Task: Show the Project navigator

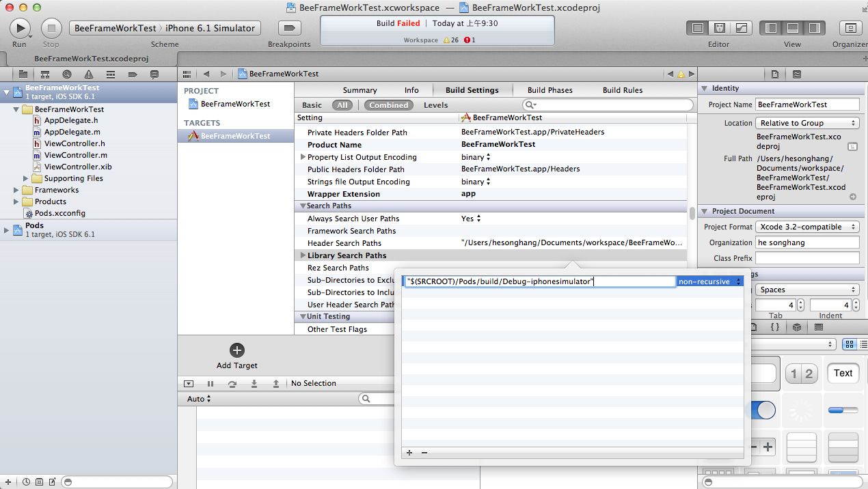Action: point(23,74)
